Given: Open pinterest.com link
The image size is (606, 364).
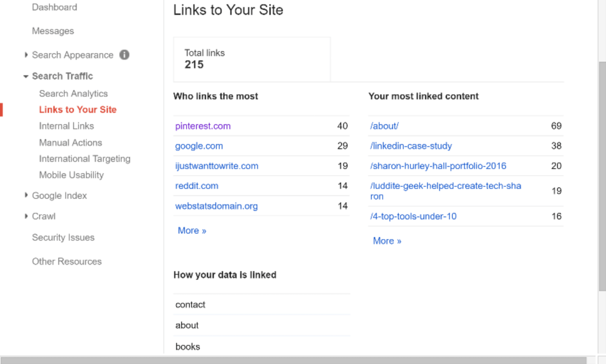Looking at the screenshot, I should [203, 126].
